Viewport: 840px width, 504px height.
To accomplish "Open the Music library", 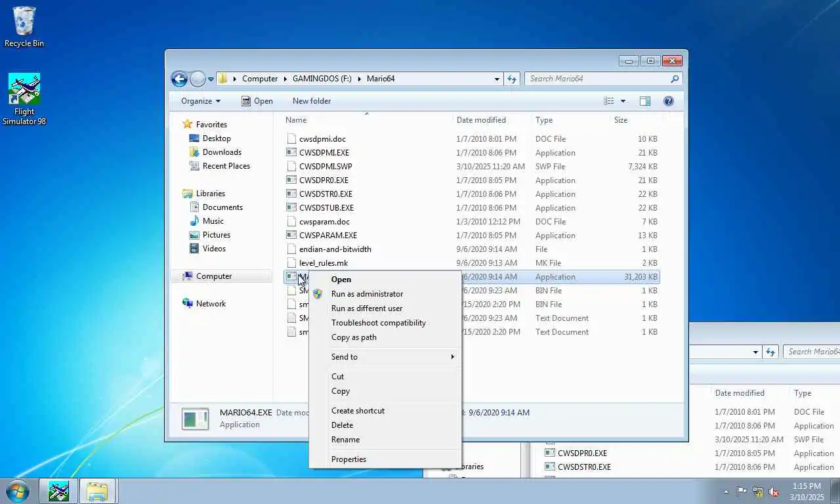I will pos(213,221).
